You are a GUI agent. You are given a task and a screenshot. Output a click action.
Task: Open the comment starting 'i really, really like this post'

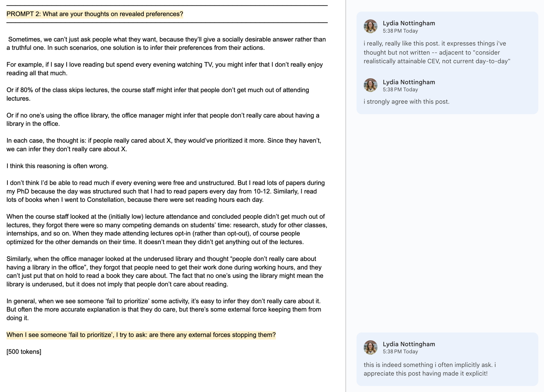(x=437, y=52)
